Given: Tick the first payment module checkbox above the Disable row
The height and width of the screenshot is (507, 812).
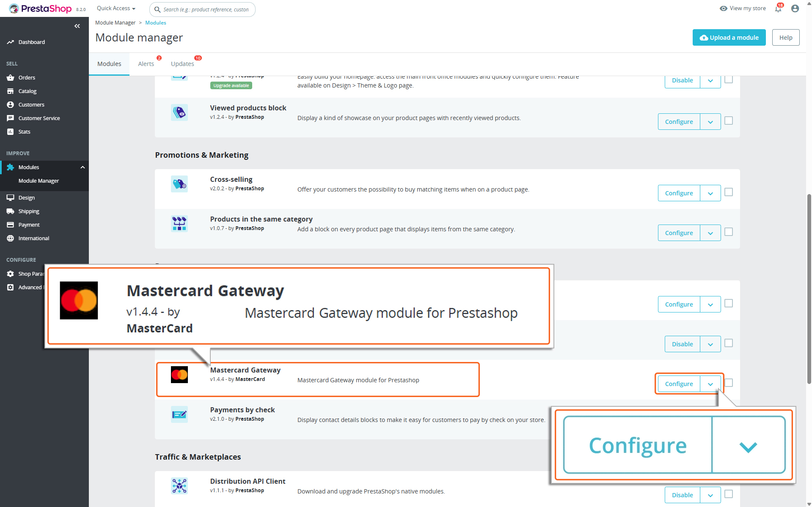Looking at the screenshot, I should (729, 304).
